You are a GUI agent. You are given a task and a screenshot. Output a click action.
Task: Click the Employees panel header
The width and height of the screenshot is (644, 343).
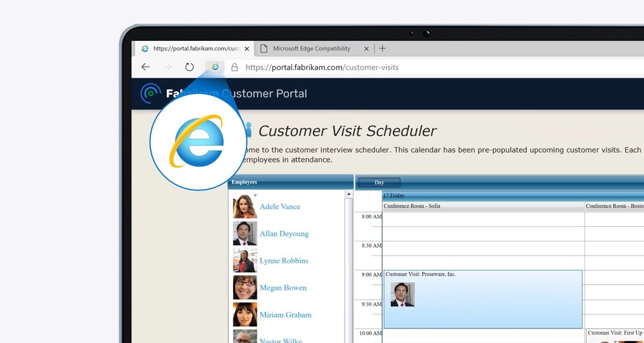click(291, 182)
